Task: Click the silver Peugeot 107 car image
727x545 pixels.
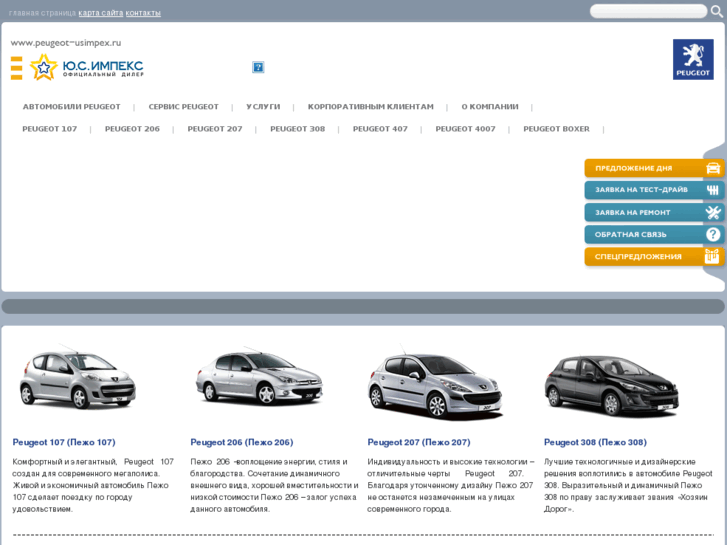Action: tap(77, 378)
